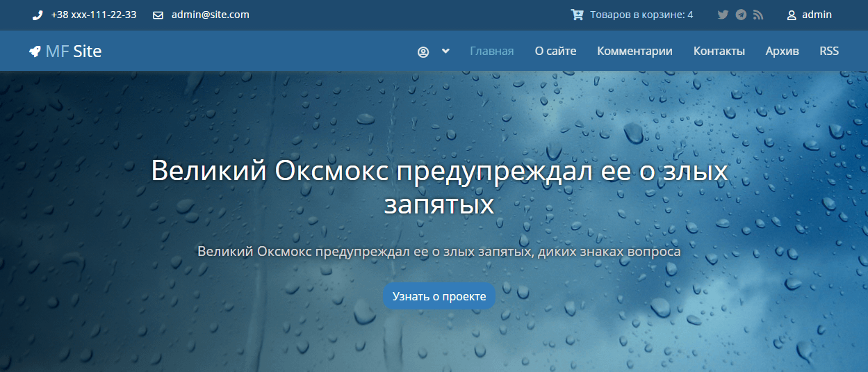Screen dimensions: 868x372
Task: Open the Twitter social link
Action: (x=723, y=15)
